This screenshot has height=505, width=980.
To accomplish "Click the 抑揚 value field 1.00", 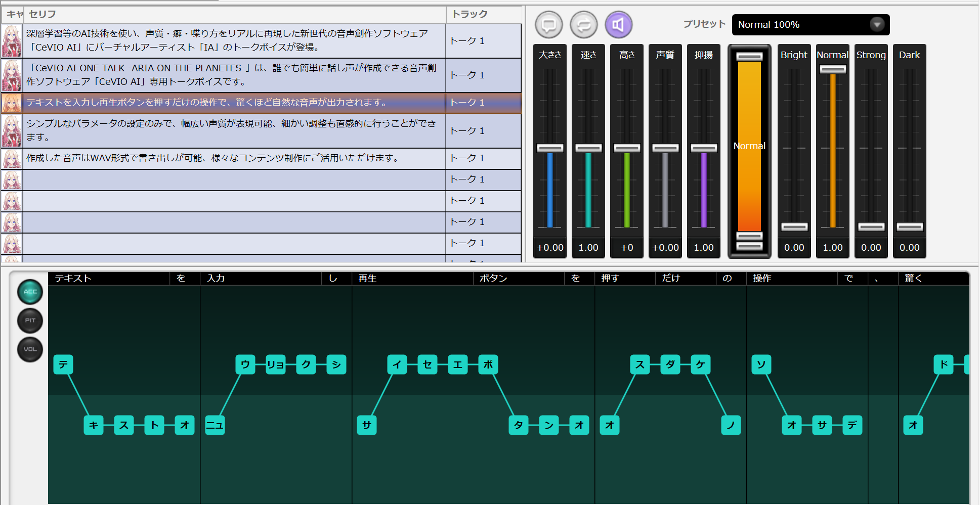I will pos(704,248).
